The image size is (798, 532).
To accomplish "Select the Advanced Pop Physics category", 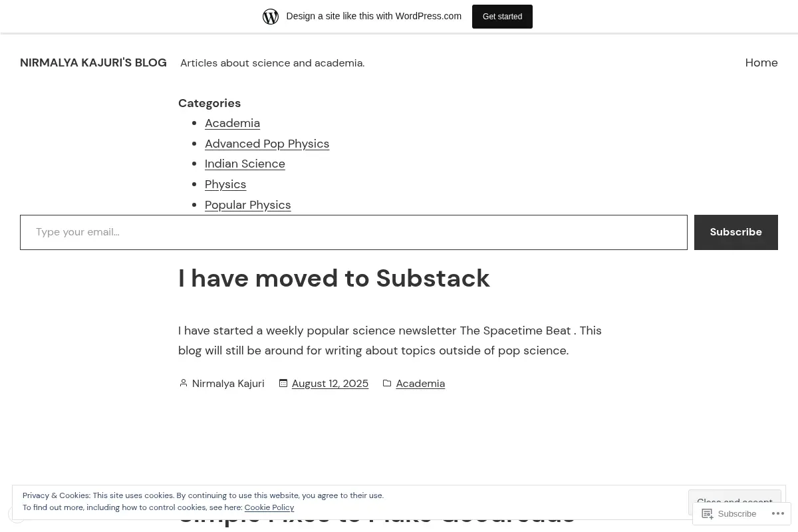I will (x=267, y=144).
